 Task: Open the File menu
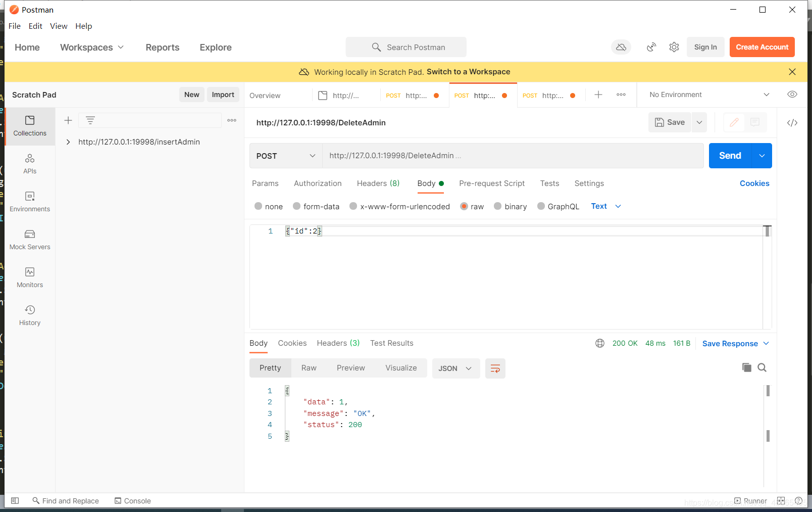tap(15, 26)
